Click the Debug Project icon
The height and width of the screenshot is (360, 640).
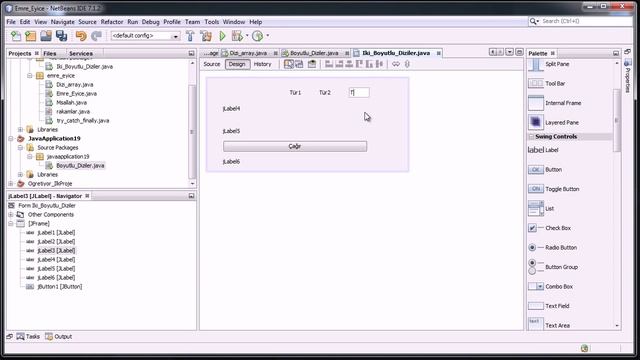(237, 36)
